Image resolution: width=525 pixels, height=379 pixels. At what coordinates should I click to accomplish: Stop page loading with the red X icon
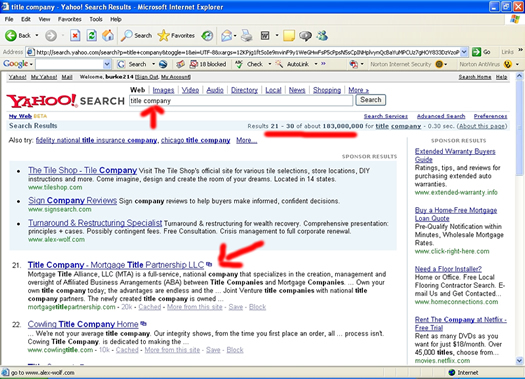75,35
